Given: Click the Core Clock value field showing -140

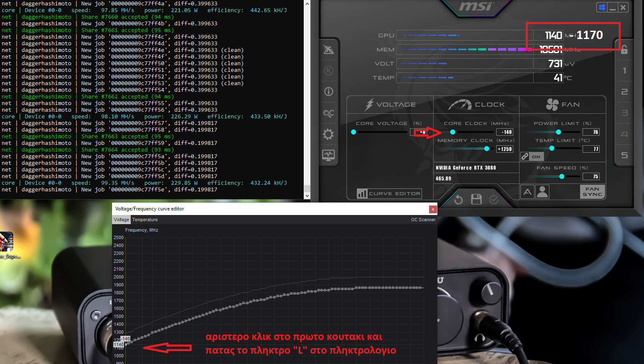Looking at the screenshot, I should coord(505,132).
